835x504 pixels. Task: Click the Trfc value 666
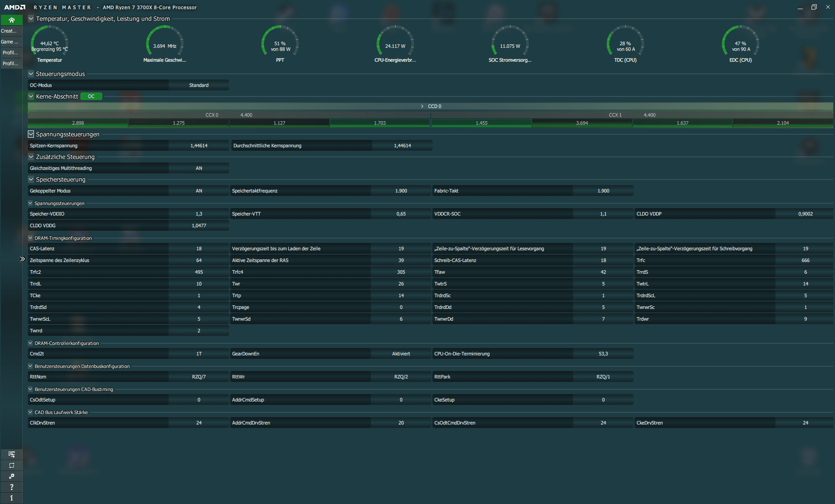(x=805, y=260)
